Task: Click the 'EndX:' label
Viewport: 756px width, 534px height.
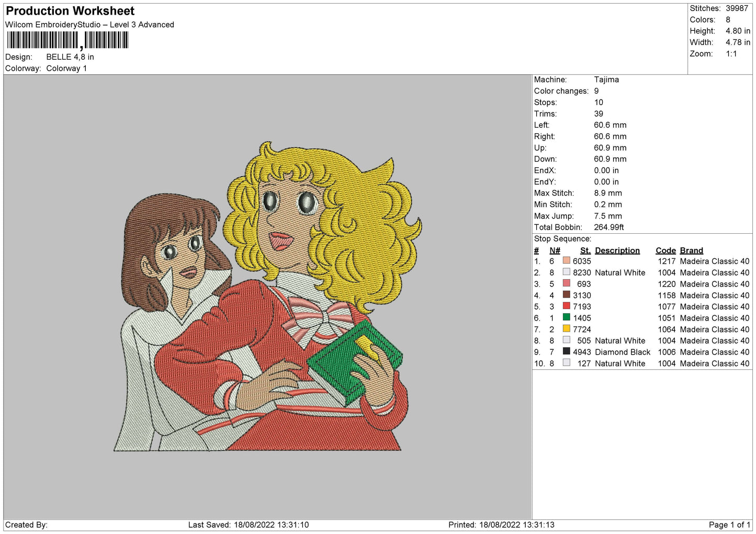Action: 545,171
